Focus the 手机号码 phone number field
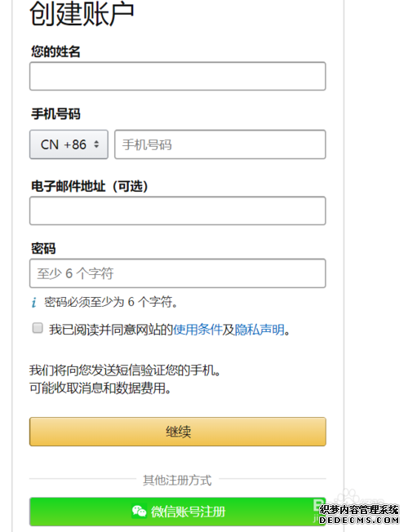Screen dimensions: 408x532 (220, 144)
